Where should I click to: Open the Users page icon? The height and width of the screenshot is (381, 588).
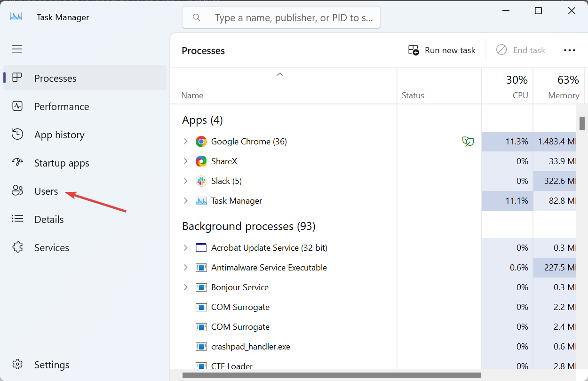coord(17,191)
